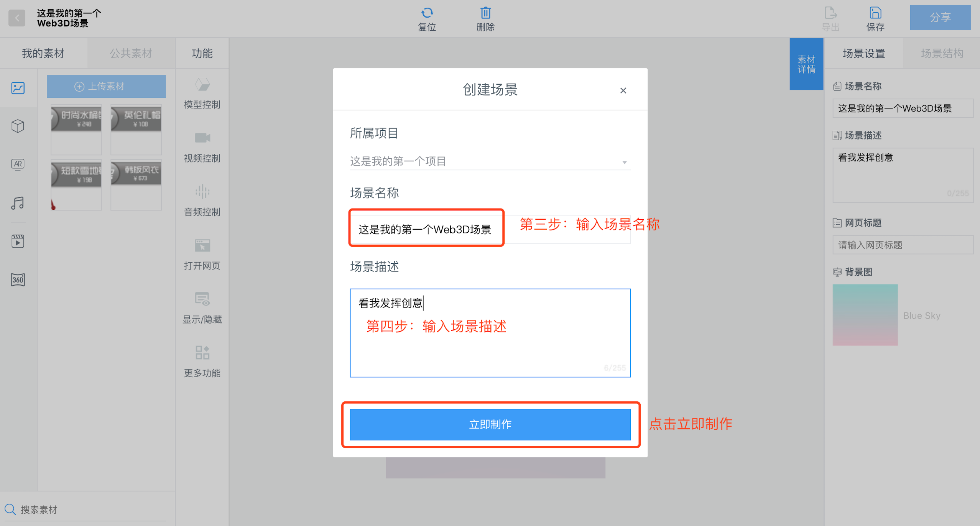This screenshot has width=980, height=526.
Task: Select the 360 panorama category icon
Action: point(18,279)
